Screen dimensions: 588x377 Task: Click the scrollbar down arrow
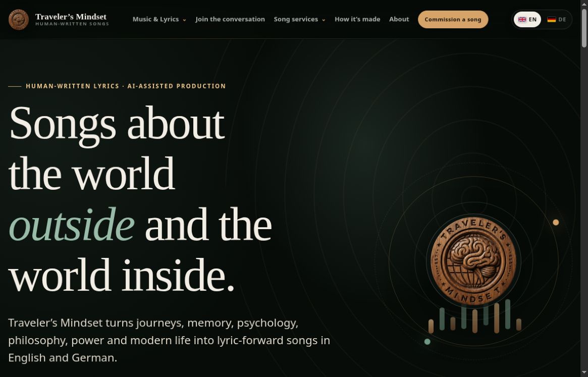[x=584, y=373]
